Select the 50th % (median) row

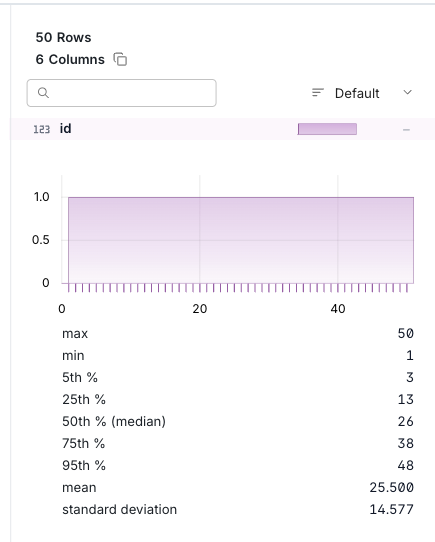[238, 421]
